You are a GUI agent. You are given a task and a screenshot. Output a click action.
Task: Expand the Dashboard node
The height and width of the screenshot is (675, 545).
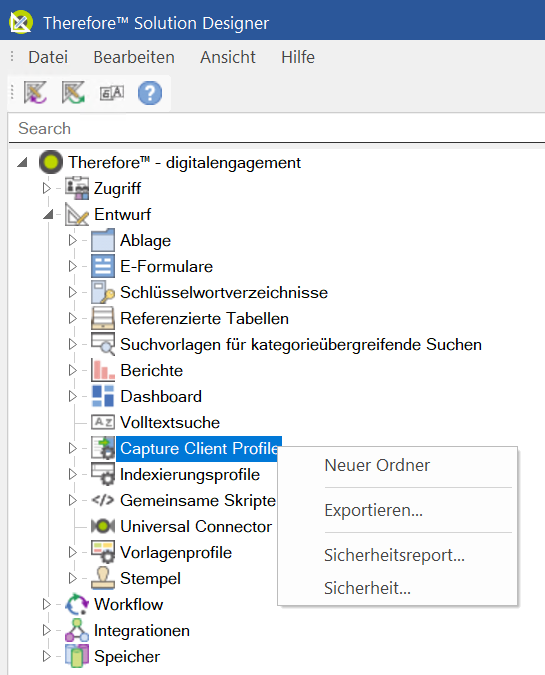[x=72, y=396]
